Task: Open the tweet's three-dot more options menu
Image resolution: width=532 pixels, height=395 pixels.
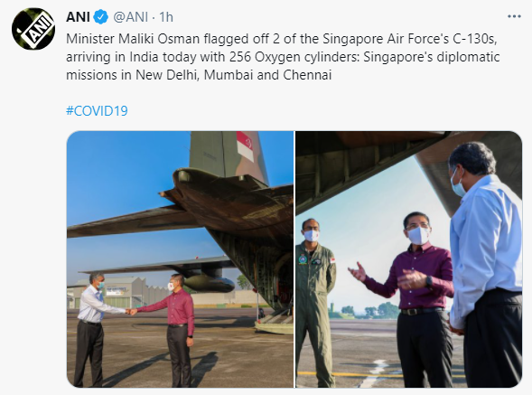Action: coord(514,16)
